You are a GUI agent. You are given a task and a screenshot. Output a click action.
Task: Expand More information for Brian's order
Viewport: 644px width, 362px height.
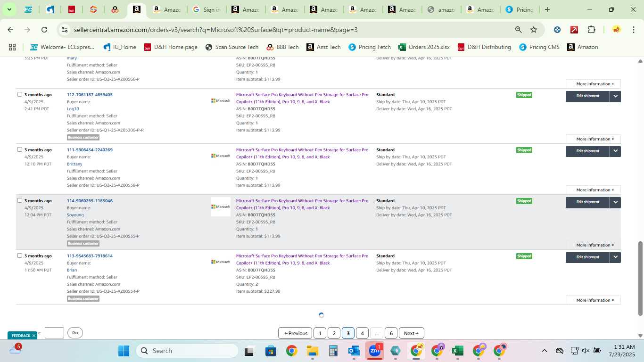[593, 300]
